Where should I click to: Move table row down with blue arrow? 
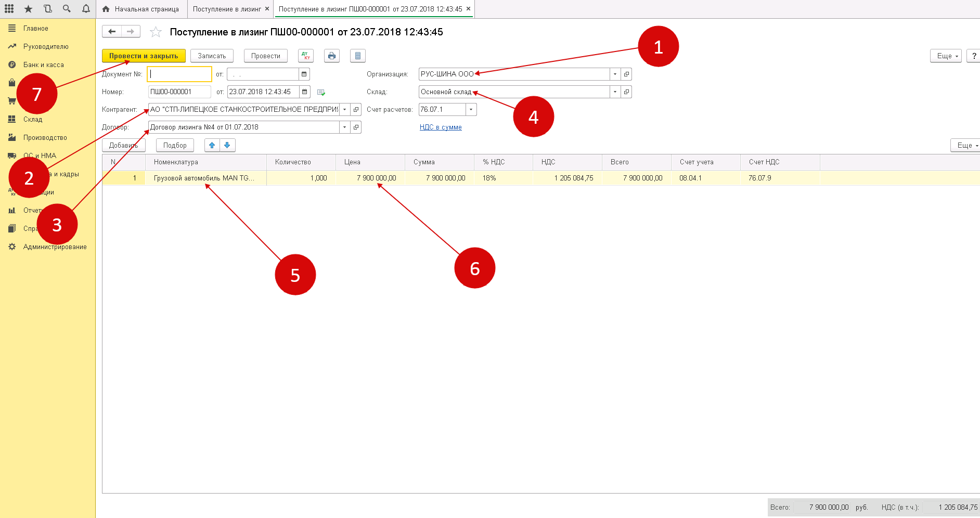227,145
